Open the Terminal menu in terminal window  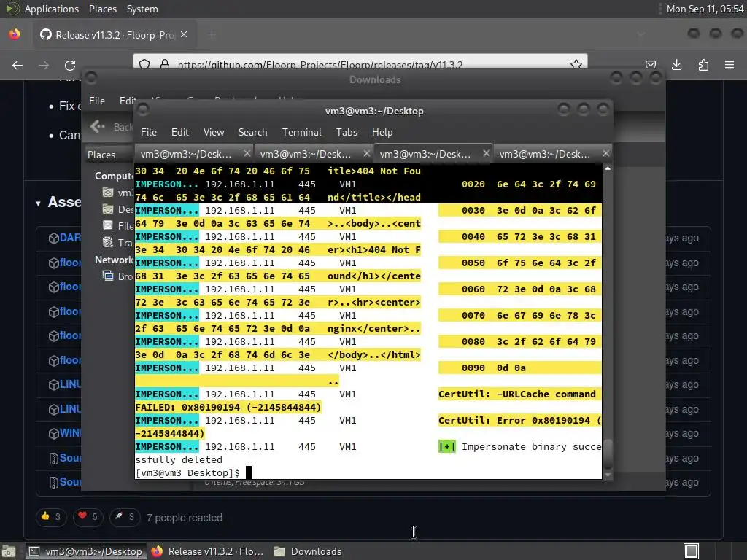pos(301,133)
